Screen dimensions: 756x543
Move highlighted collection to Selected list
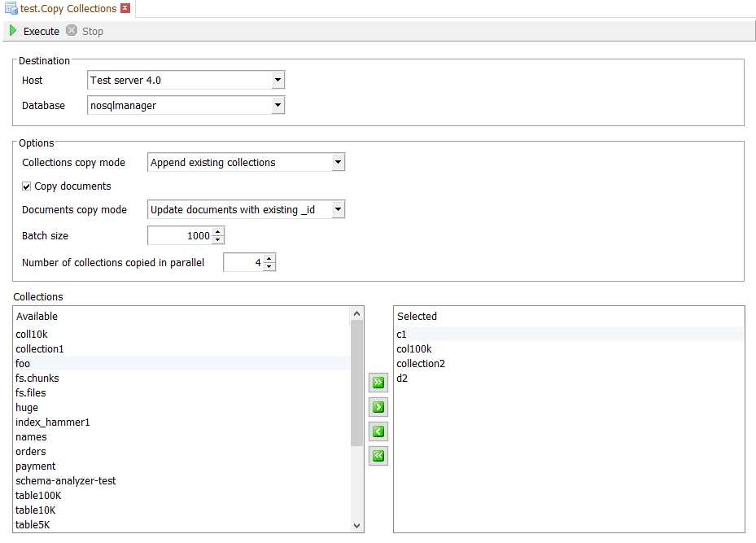(378, 407)
